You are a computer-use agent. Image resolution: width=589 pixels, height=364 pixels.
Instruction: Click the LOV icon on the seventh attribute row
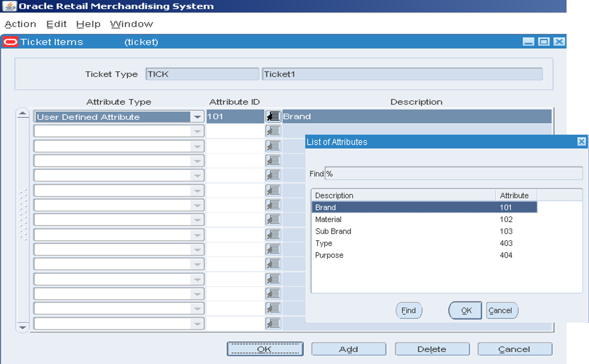(x=273, y=205)
